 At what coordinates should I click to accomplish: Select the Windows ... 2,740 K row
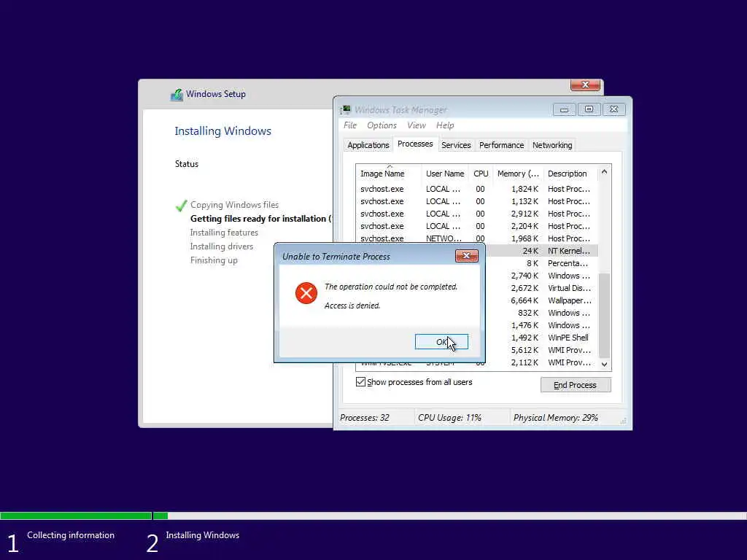tap(541, 276)
